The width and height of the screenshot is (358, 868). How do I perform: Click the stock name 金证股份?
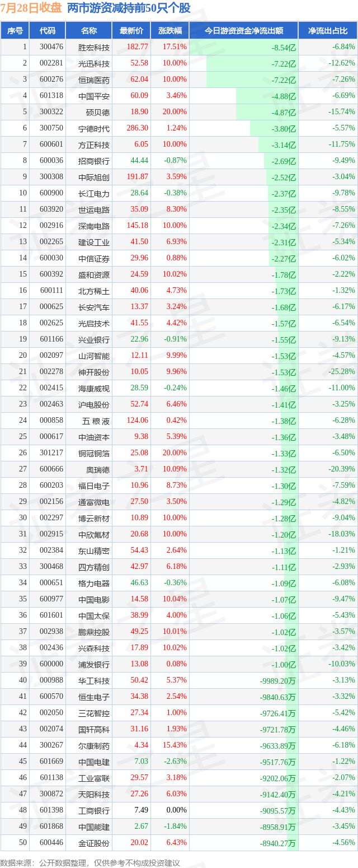pyautogui.click(x=94, y=843)
